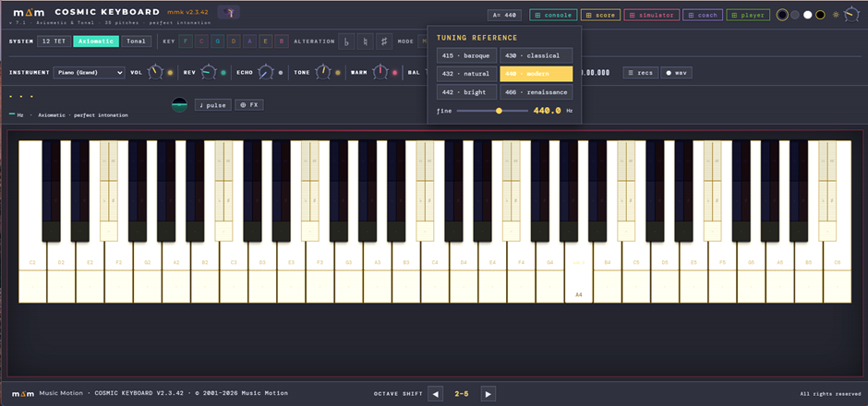Click the white key labeled C4
Viewport: 868px width, 406px height.
tap(435, 271)
